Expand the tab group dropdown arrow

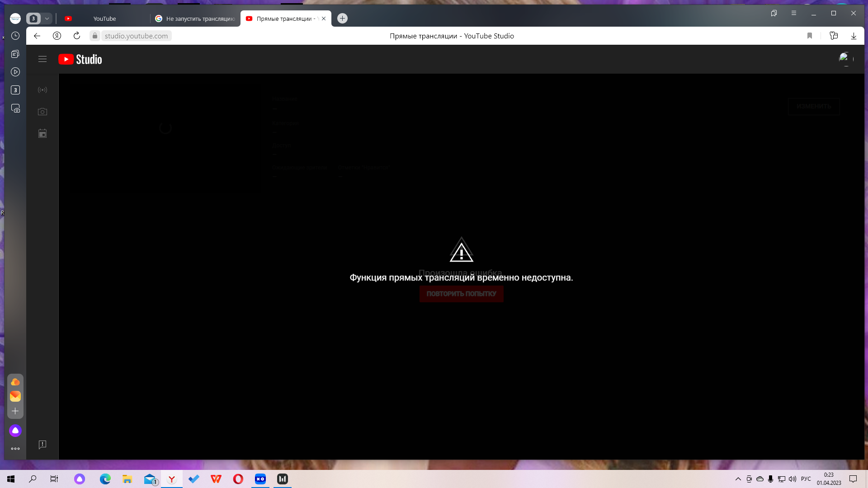[47, 19]
